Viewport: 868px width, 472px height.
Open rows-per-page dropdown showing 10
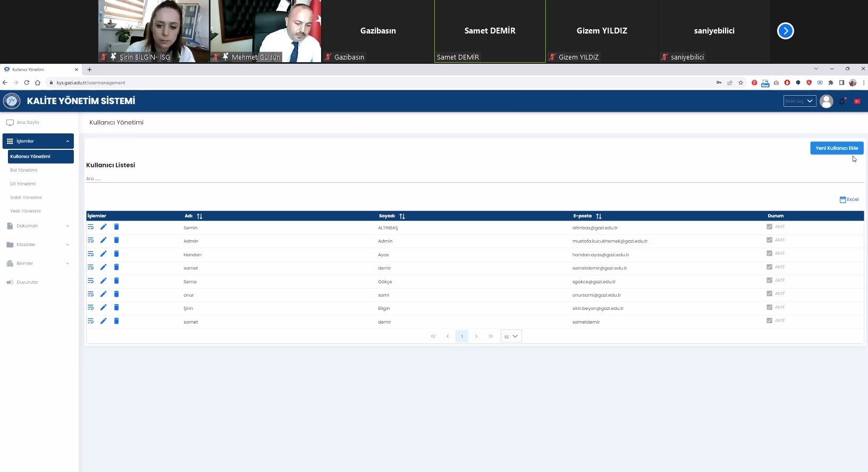tap(511, 336)
